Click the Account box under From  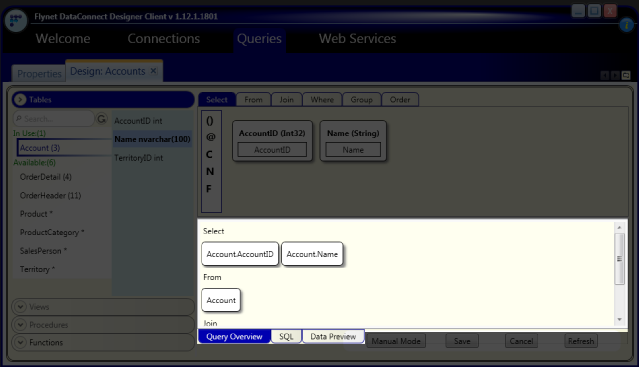pos(221,300)
